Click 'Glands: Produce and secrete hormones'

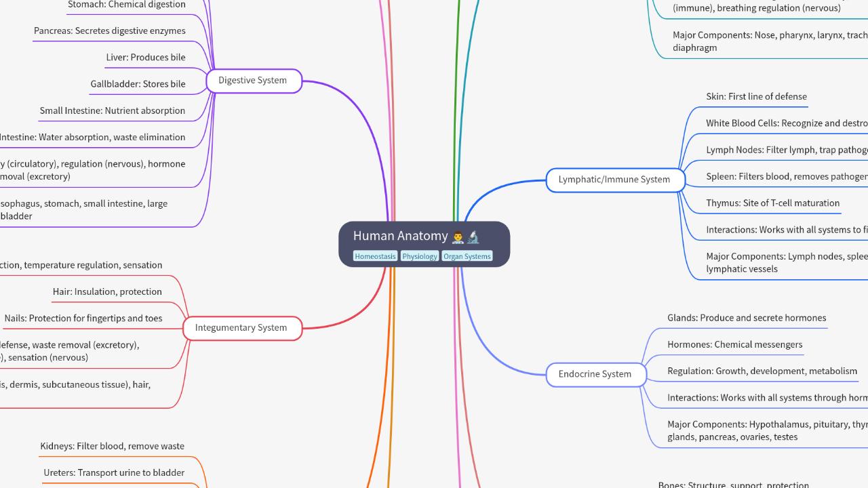coord(747,318)
